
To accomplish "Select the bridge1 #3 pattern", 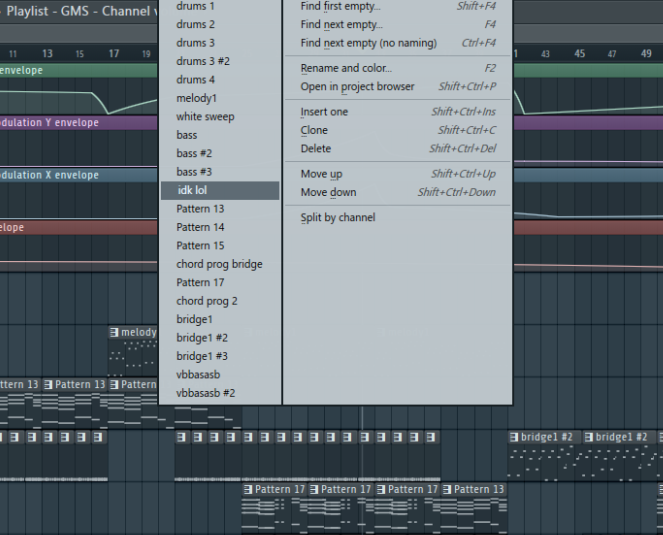I will pyautogui.click(x=220, y=356).
